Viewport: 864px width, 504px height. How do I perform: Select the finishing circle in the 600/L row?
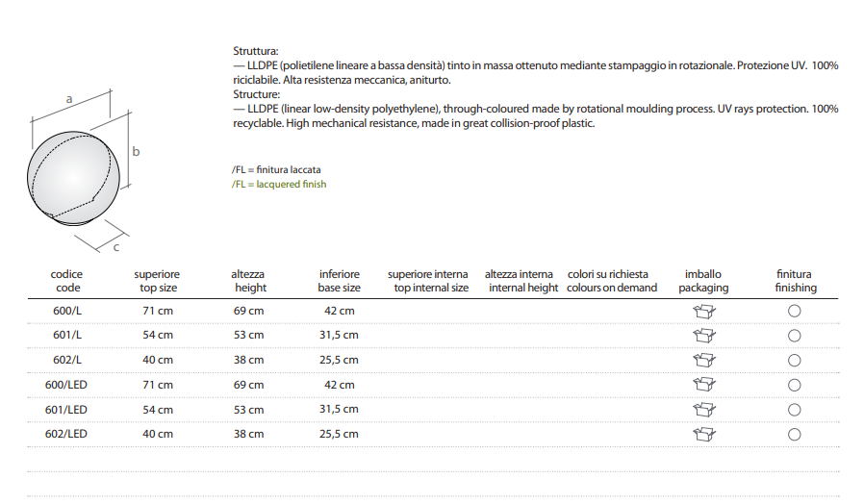pos(795,311)
